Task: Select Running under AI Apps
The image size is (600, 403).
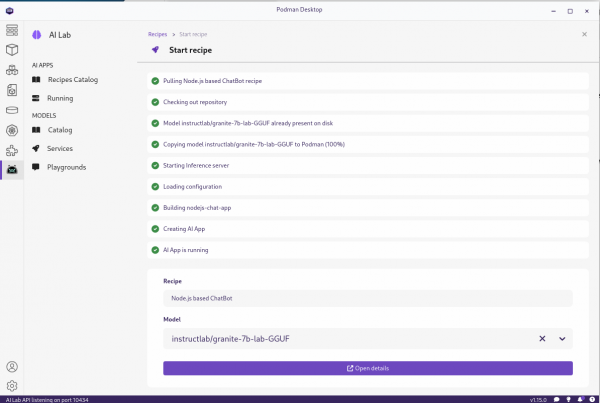Action: 60,98
